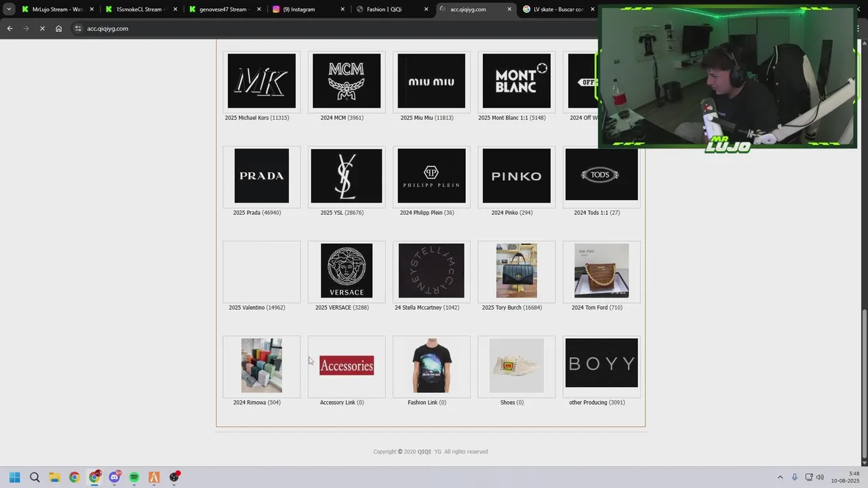Open the Pinko logo tile
The height and width of the screenshot is (488, 868).
pos(517,176)
